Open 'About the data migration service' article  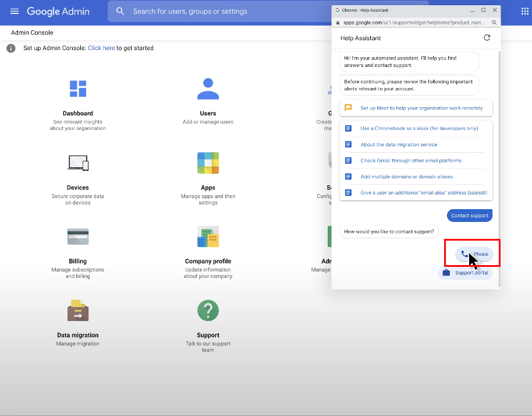click(399, 144)
